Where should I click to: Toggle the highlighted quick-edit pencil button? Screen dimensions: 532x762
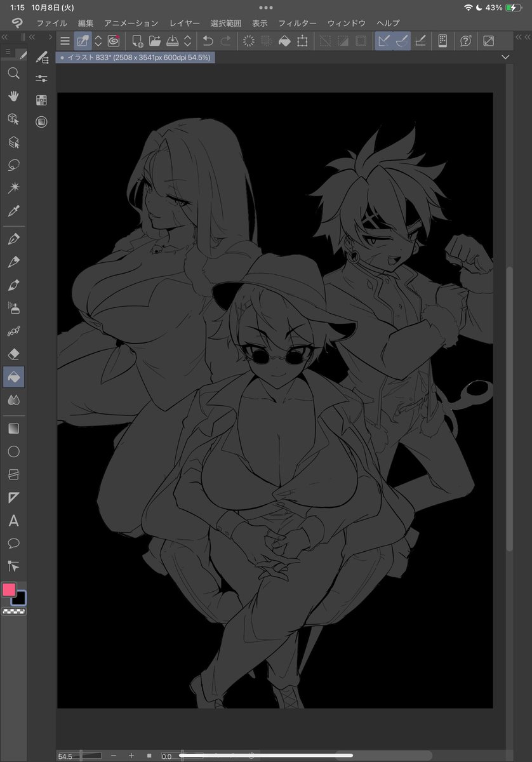(83, 41)
